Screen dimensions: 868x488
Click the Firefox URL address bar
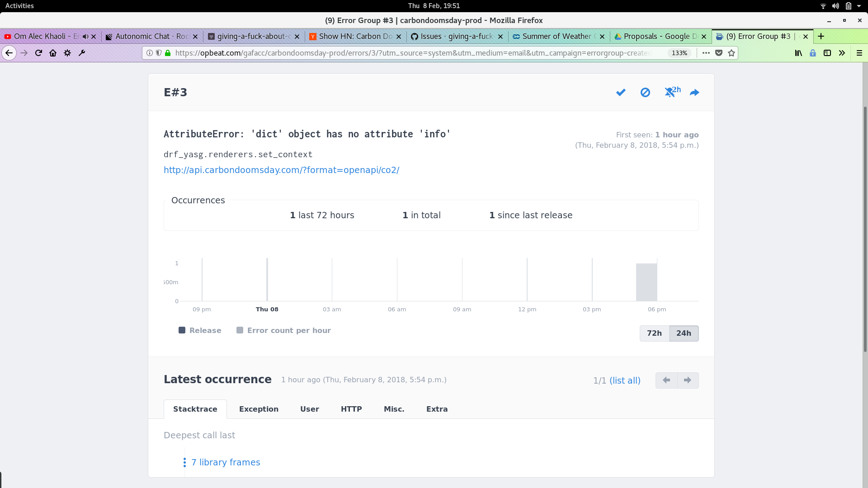(x=411, y=53)
